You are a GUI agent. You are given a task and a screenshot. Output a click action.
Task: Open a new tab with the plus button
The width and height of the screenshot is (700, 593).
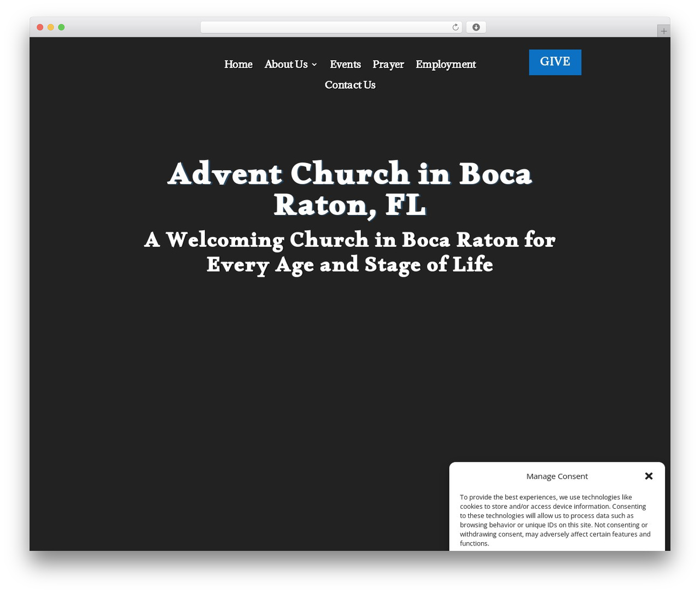(663, 31)
